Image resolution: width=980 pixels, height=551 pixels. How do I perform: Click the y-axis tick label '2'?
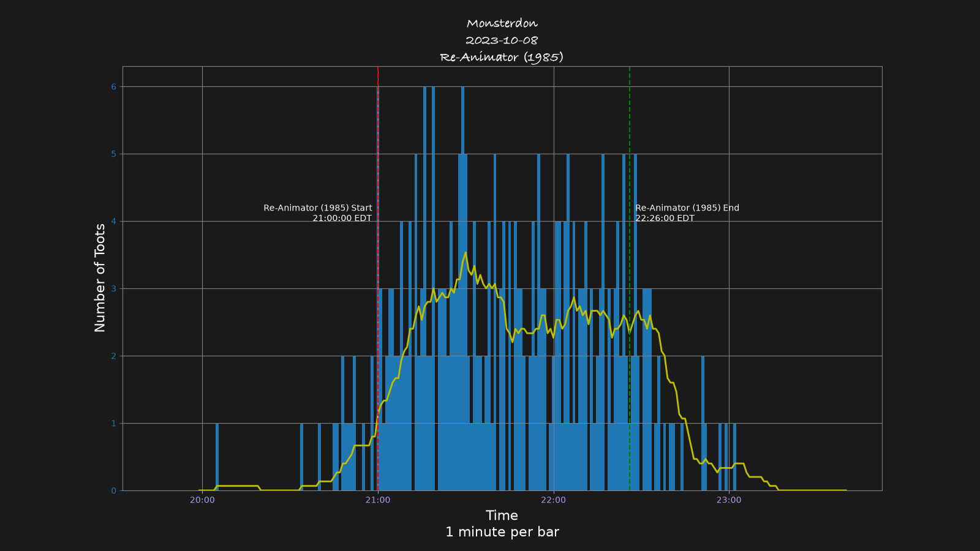click(113, 356)
